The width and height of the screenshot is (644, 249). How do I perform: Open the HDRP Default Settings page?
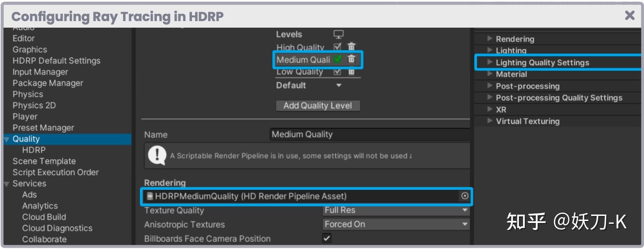point(56,60)
